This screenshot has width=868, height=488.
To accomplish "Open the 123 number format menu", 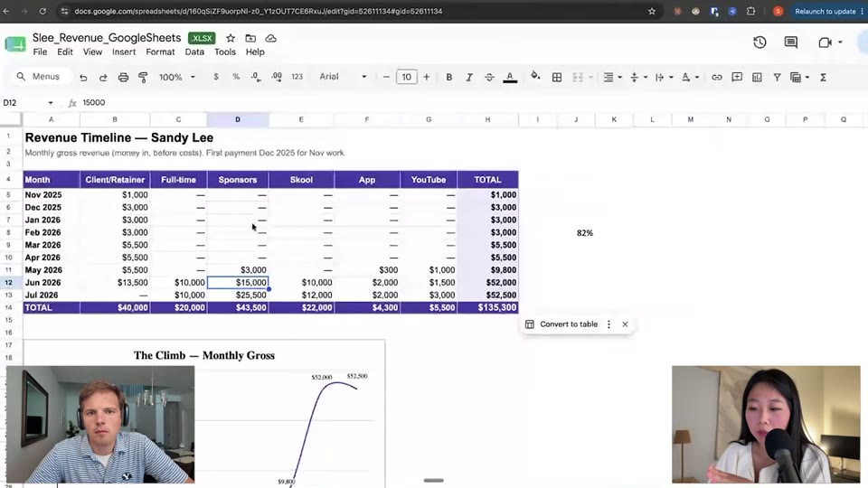I will 297,77.
